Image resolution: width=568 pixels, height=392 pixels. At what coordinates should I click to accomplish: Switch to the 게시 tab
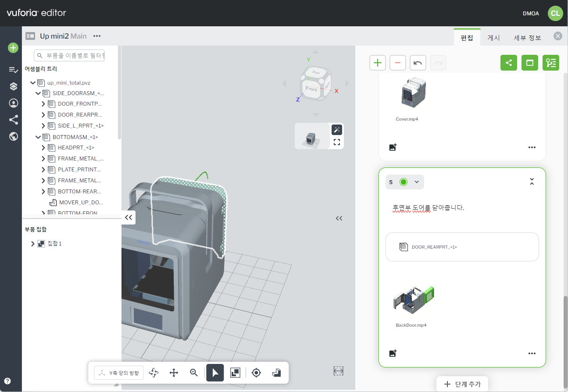tap(493, 38)
